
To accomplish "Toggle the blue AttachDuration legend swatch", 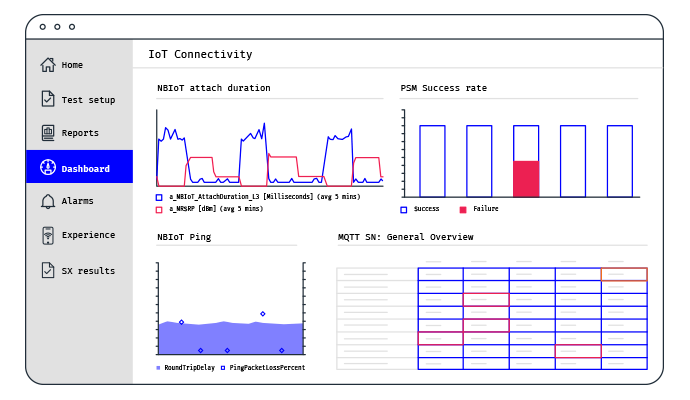I will tap(159, 197).
